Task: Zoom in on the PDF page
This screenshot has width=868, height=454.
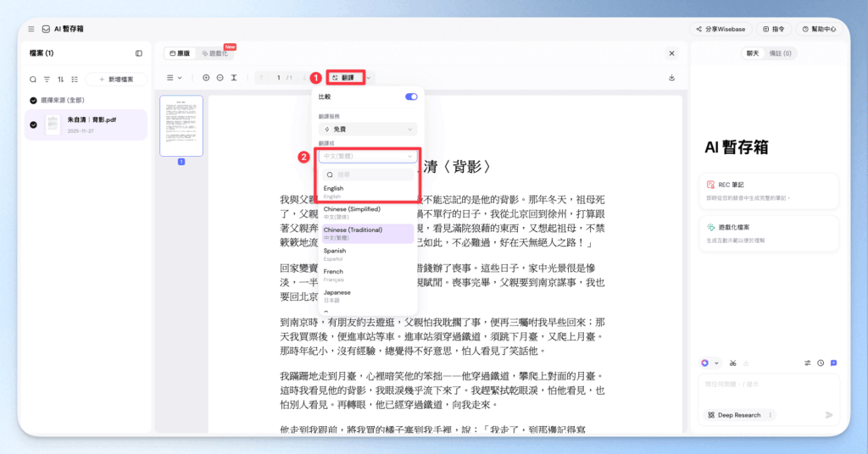Action: (x=206, y=78)
